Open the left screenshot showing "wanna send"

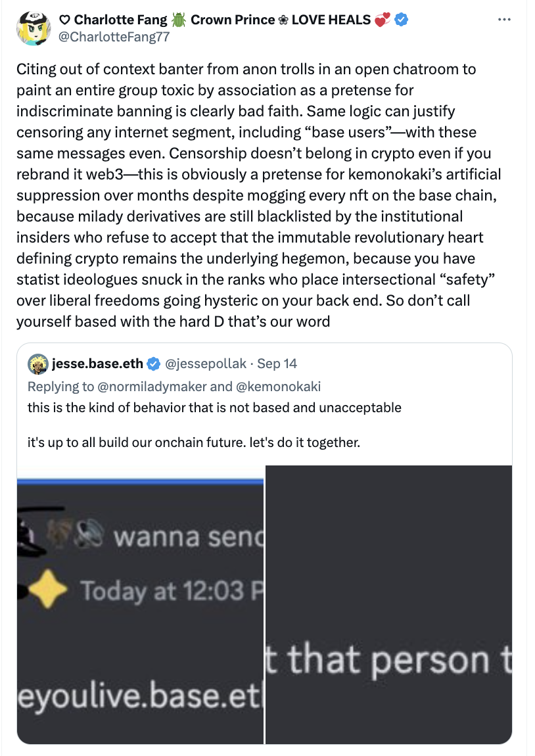point(140,604)
